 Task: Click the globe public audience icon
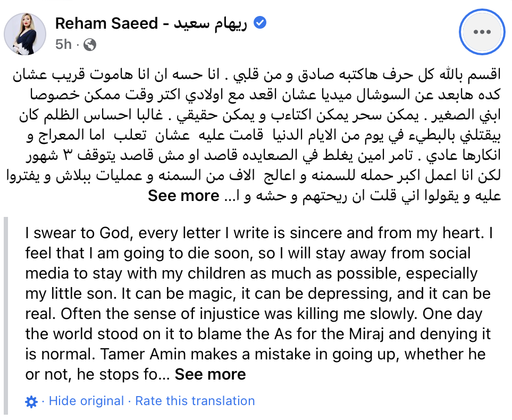click(x=90, y=45)
